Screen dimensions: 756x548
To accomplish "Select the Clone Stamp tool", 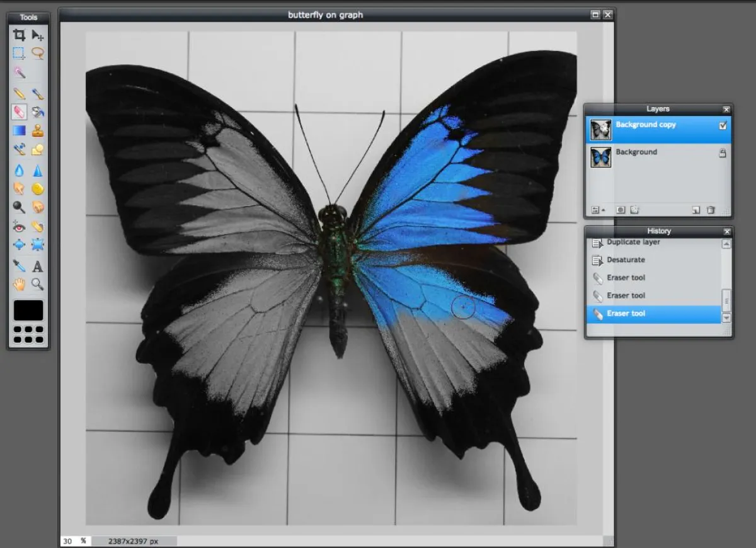I will (38, 131).
